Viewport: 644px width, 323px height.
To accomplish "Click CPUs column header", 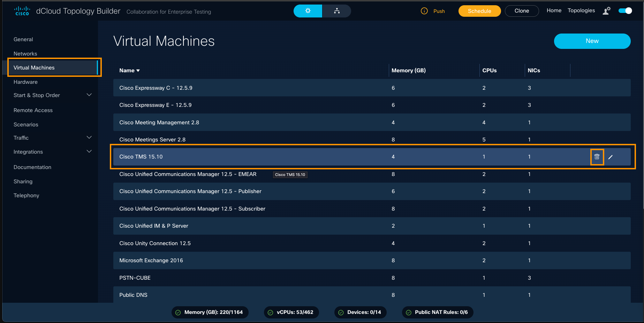I will click(x=490, y=71).
